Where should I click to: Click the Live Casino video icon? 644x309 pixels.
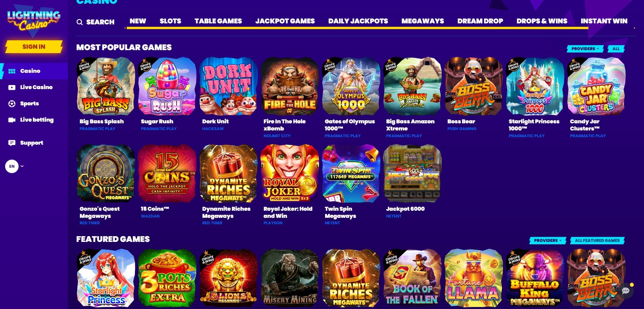(12, 87)
